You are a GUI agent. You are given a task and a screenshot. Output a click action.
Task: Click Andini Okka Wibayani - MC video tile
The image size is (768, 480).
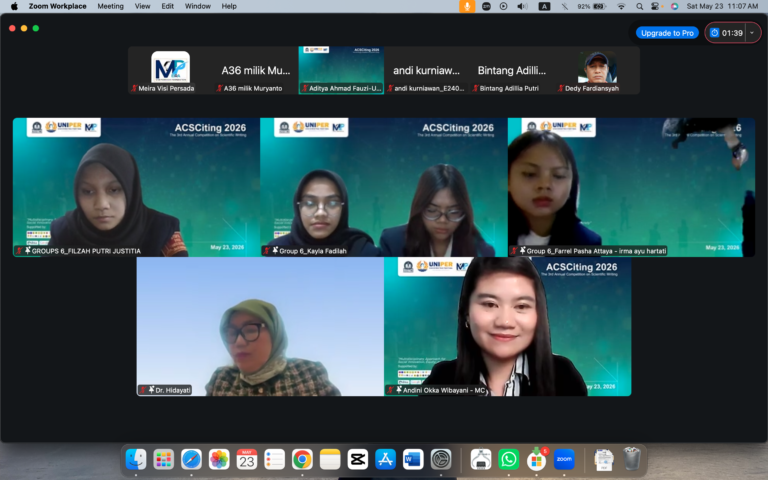(x=507, y=327)
